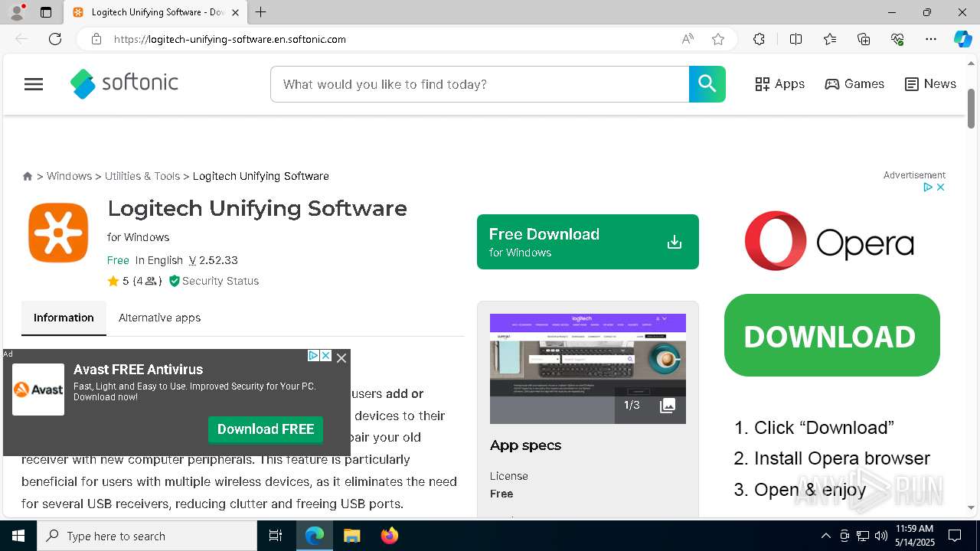Image resolution: width=980 pixels, height=551 pixels.
Task: Open the notification center
Action: 955,536
